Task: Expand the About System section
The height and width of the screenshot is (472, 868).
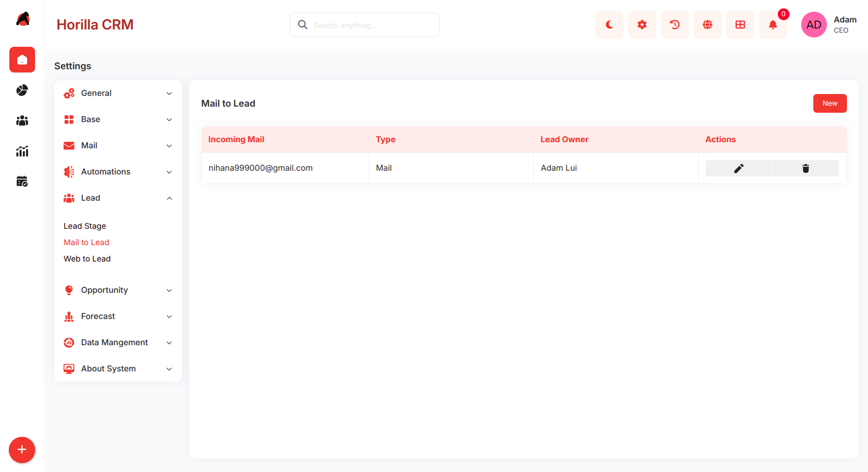Action: 118,369
